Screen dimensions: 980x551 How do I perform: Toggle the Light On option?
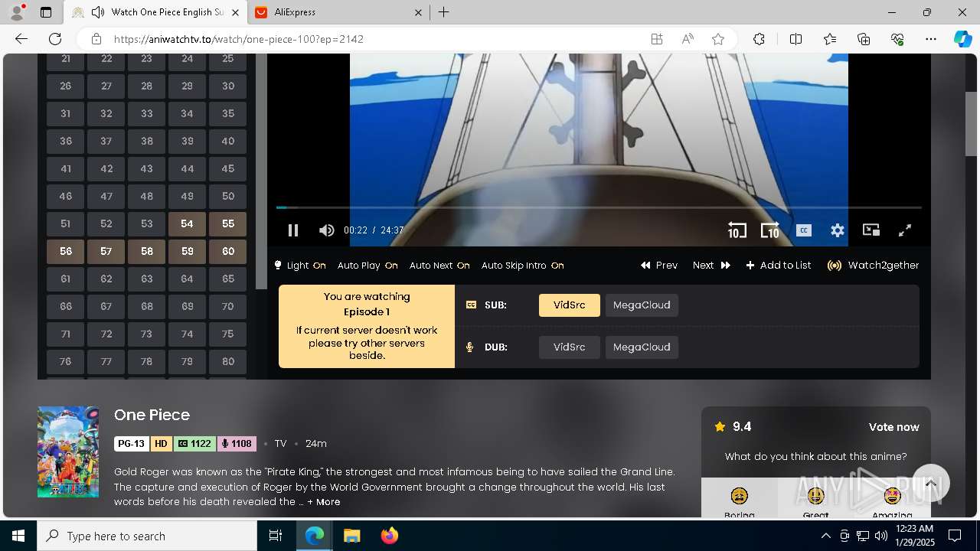point(300,266)
